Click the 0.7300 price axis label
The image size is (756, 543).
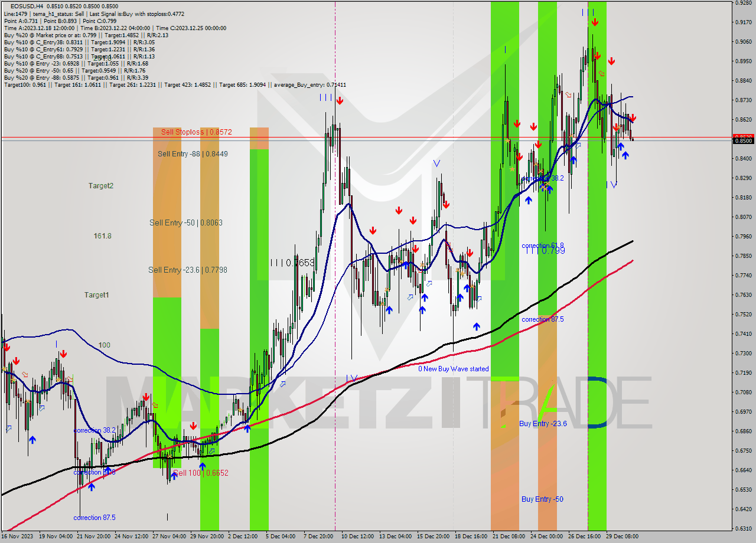(x=743, y=354)
